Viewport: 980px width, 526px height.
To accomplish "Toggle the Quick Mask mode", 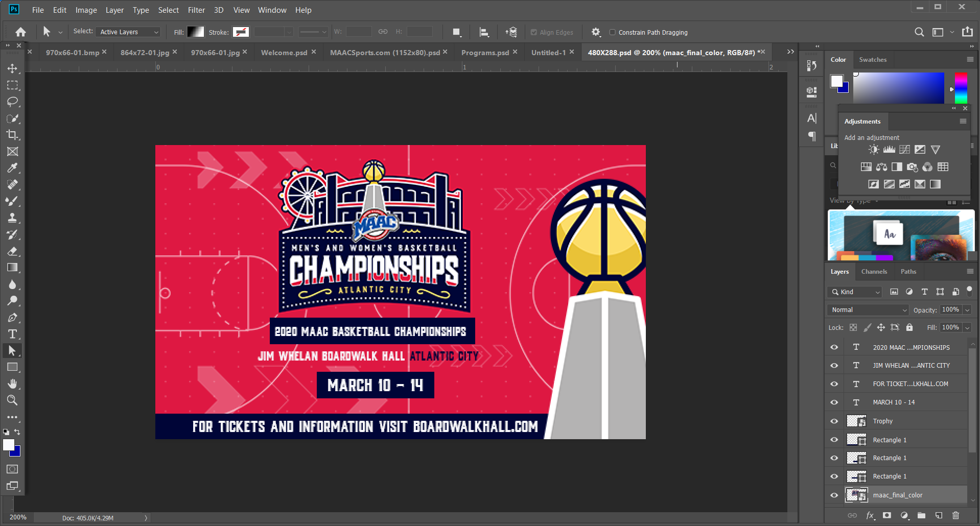I will 12,469.
